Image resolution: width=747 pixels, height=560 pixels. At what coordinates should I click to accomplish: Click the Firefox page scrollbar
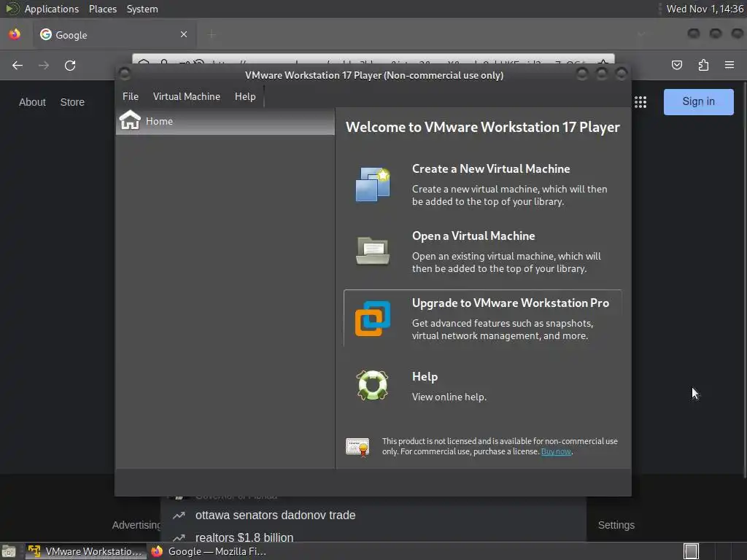pyautogui.click(x=744, y=278)
